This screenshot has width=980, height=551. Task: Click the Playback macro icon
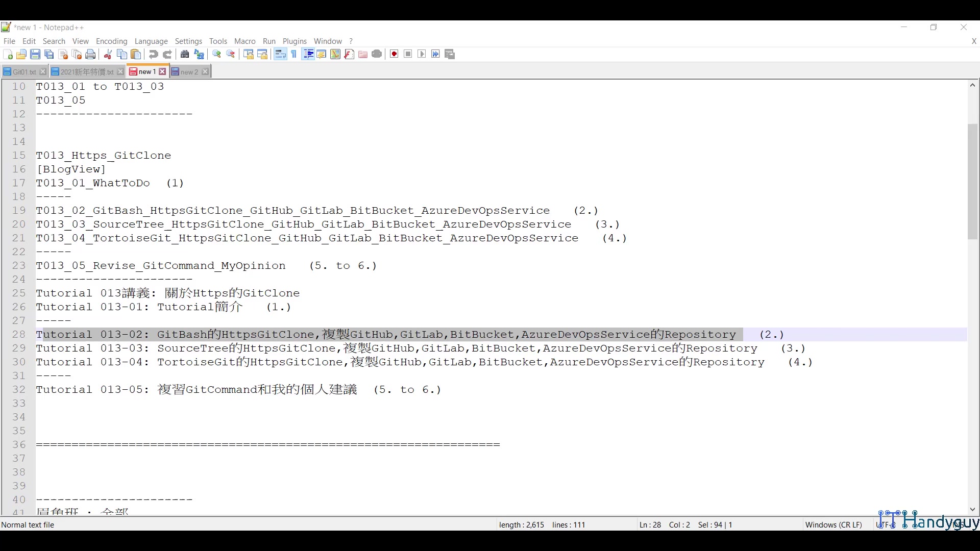point(421,54)
